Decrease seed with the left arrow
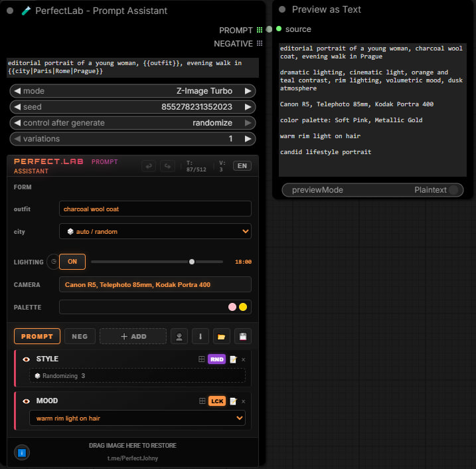This screenshot has height=469, width=476. click(18, 107)
